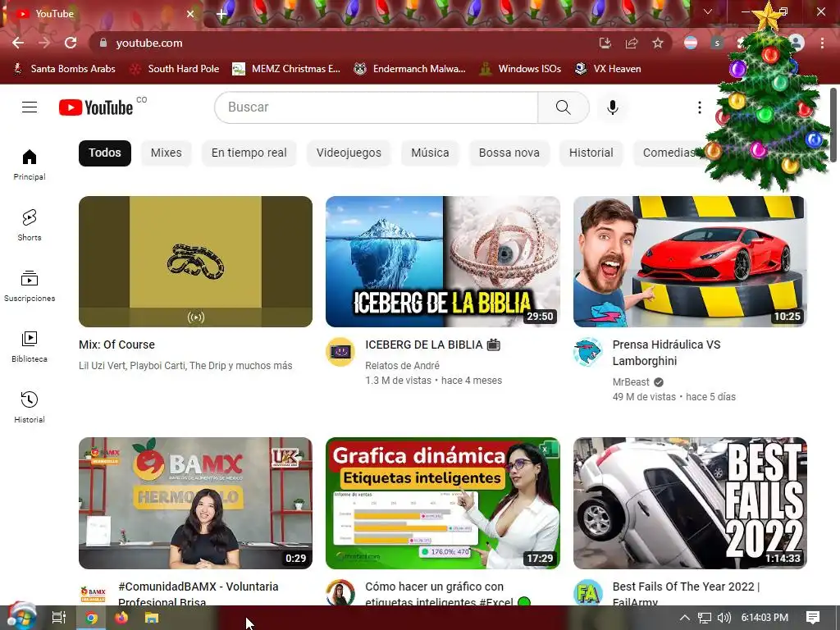Go back with browser back arrow
Viewport: 840px width, 630px height.
tap(18, 43)
